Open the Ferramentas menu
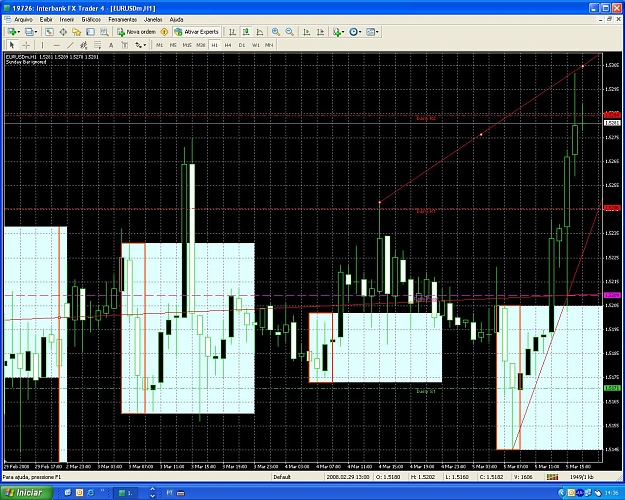625x500 pixels. pos(122,19)
